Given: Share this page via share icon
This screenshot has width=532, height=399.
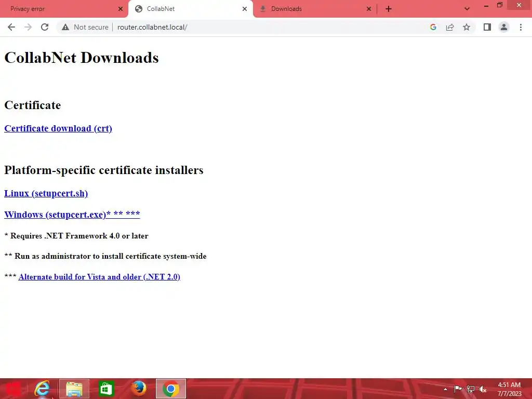Looking at the screenshot, I should [x=450, y=27].
